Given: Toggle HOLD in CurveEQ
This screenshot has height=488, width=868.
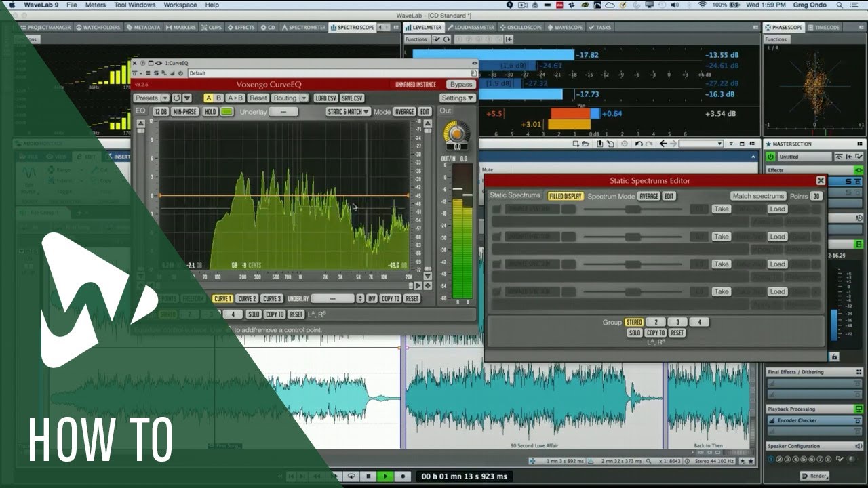Looking at the screenshot, I should (x=210, y=111).
